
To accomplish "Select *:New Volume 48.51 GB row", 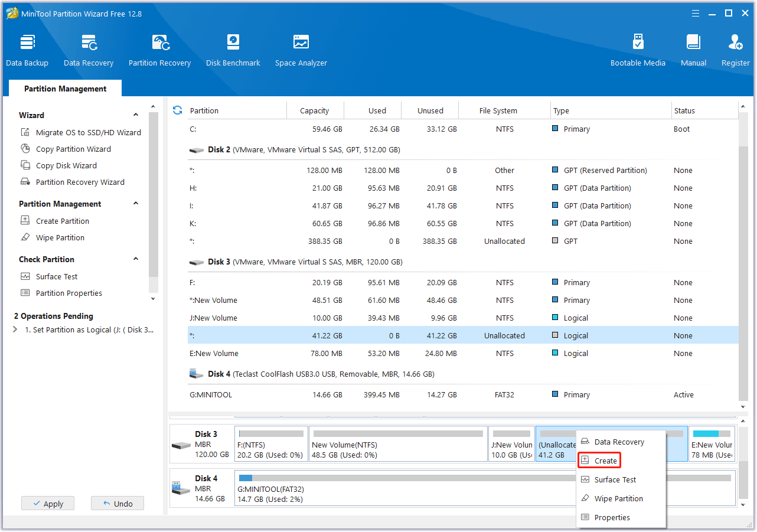I will click(x=463, y=301).
